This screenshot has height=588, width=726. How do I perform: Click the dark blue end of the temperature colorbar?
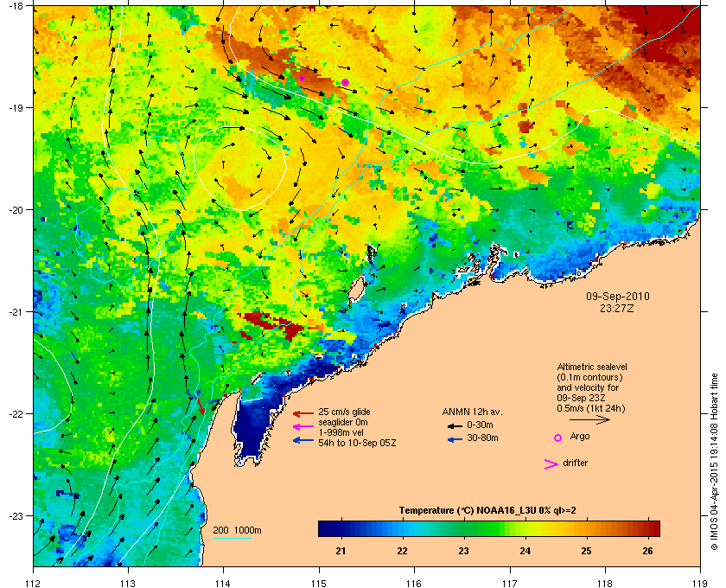tap(324, 528)
